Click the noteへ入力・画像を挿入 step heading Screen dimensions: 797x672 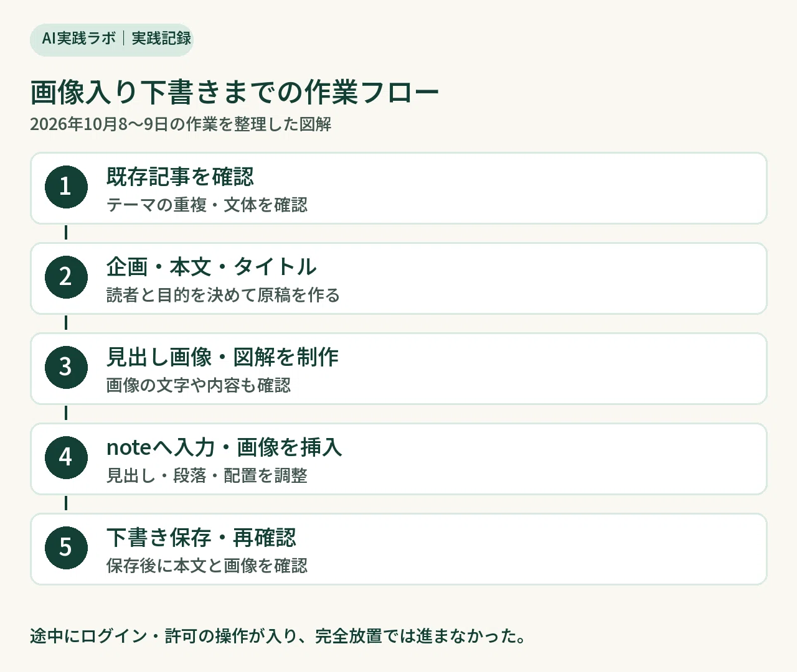[x=224, y=447]
